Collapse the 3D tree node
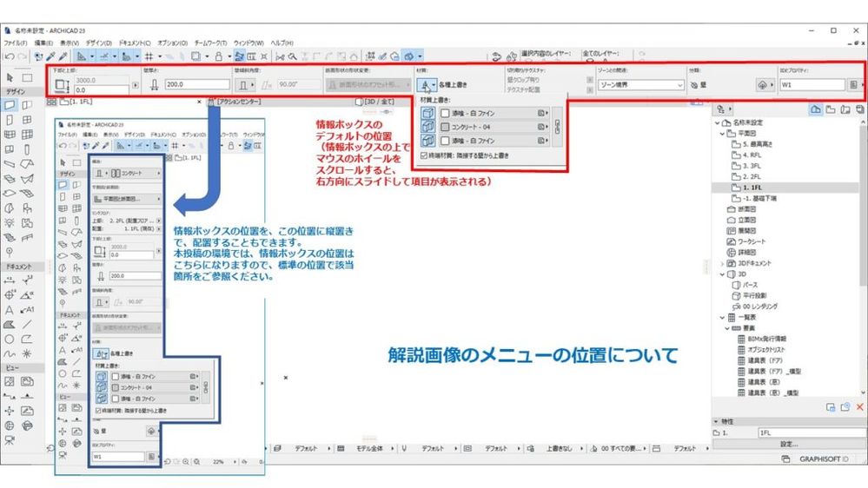868x488 pixels. pos(722,274)
